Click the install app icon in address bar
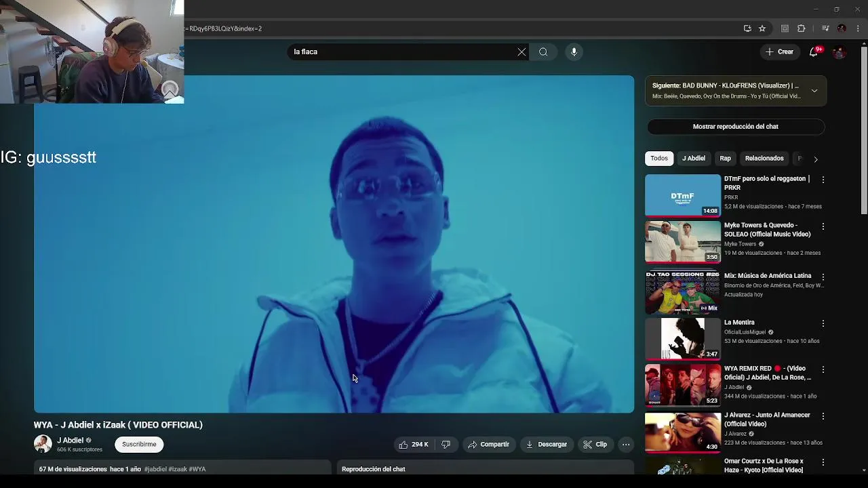This screenshot has height=488, width=868. click(x=747, y=28)
